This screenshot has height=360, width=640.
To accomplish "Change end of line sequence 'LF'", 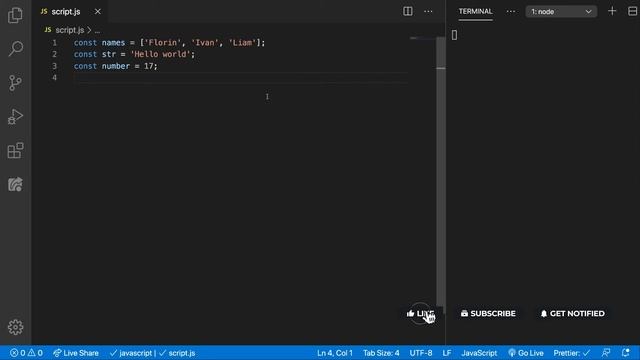I will click(447, 353).
